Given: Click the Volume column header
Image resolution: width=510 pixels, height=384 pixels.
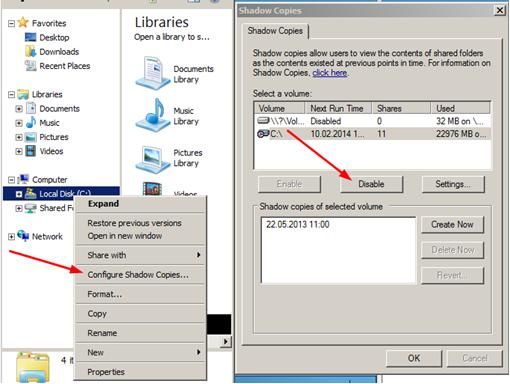Looking at the screenshot, I should pos(280,108).
